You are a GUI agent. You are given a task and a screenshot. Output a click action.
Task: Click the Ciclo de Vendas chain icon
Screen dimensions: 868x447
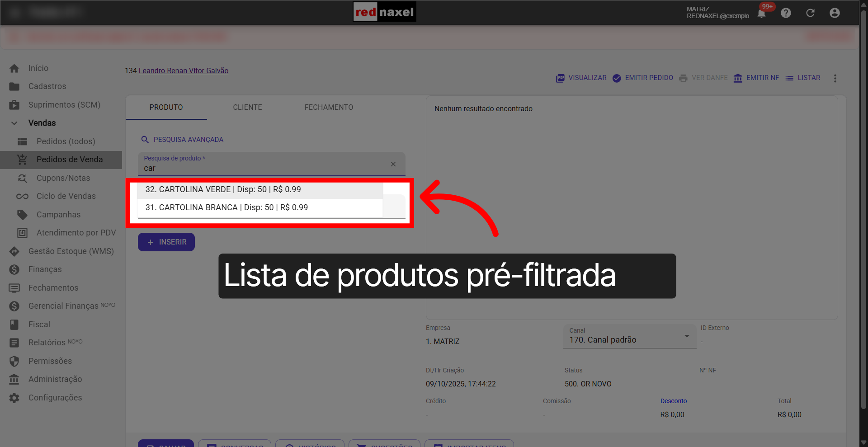pyautogui.click(x=22, y=196)
